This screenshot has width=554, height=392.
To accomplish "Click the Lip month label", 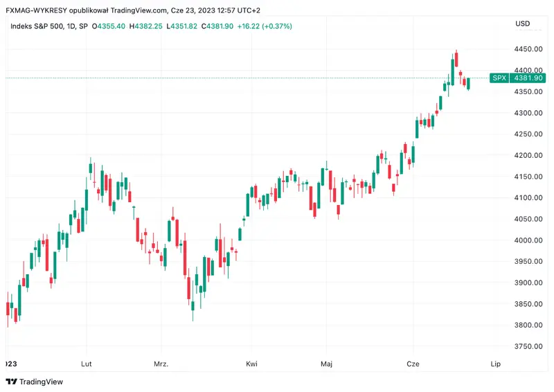I will click(x=495, y=363).
